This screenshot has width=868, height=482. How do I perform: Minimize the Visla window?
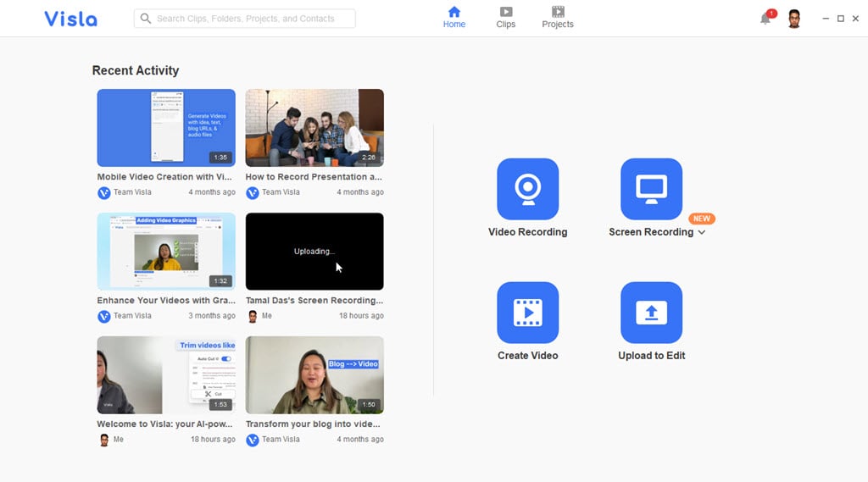tap(826, 19)
